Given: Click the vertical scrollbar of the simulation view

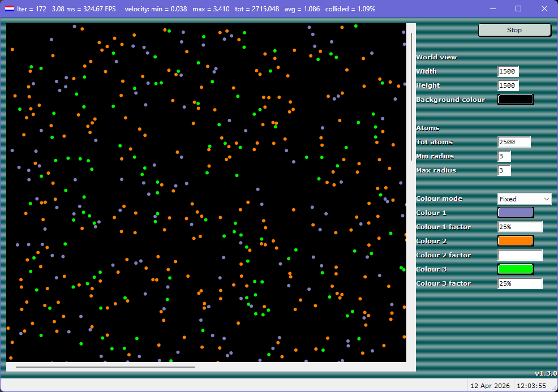Looking at the screenshot, I should 411,96.
